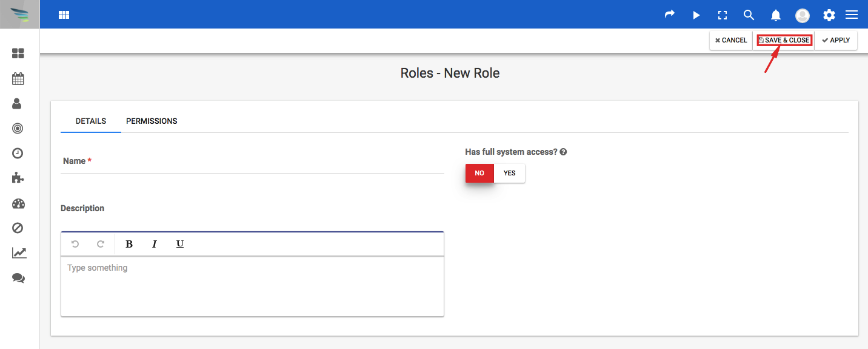
Task: Switch to the Permissions tab
Action: pos(152,121)
